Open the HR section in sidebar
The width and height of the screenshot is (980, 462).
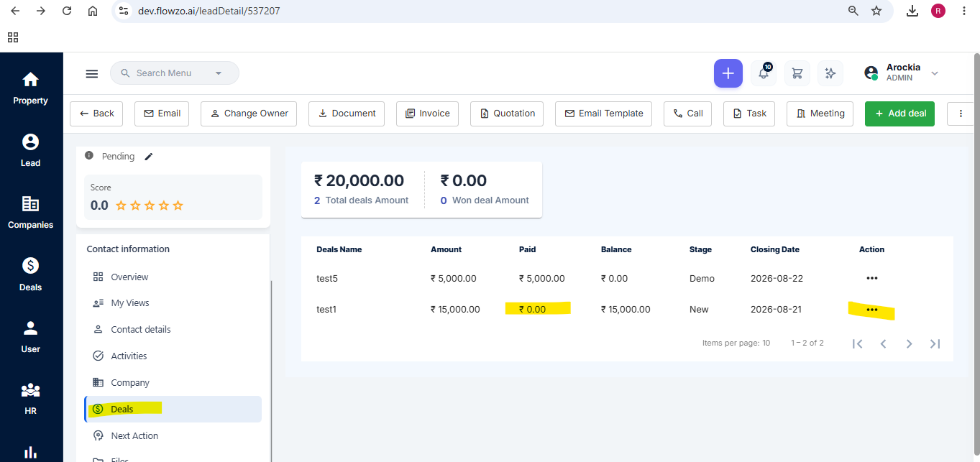point(30,399)
